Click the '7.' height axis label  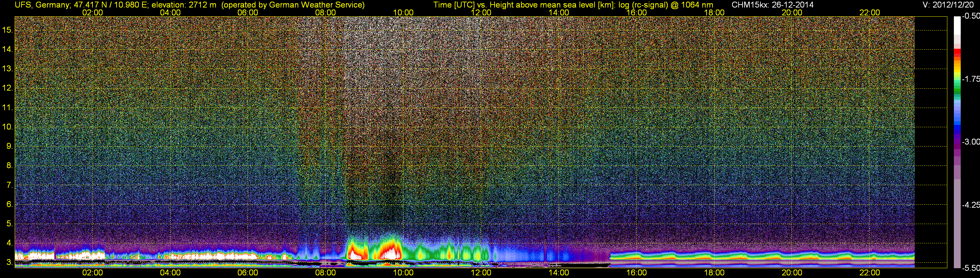point(9,185)
